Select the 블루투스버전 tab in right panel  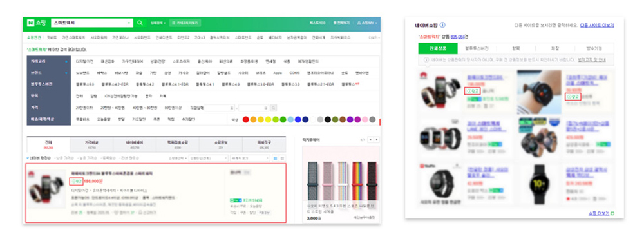point(477,48)
